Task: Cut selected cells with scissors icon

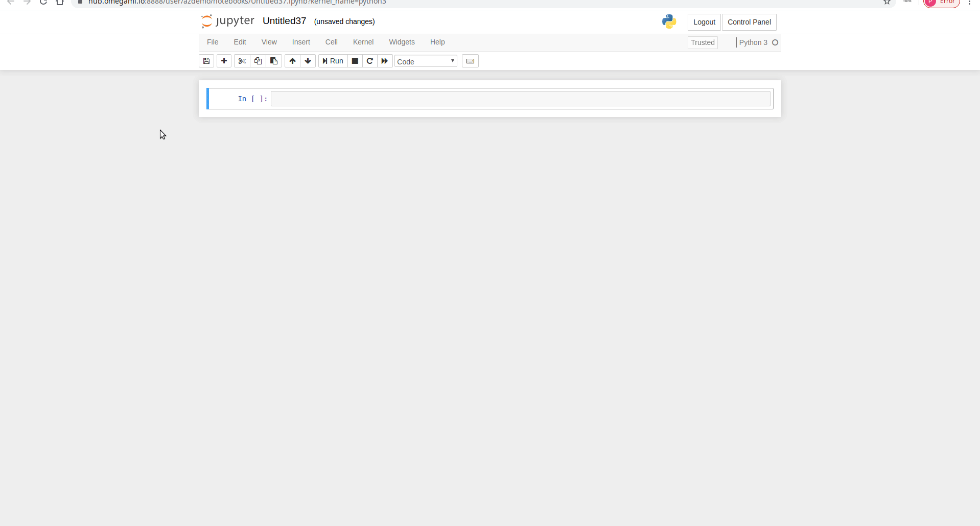Action: pos(242,61)
